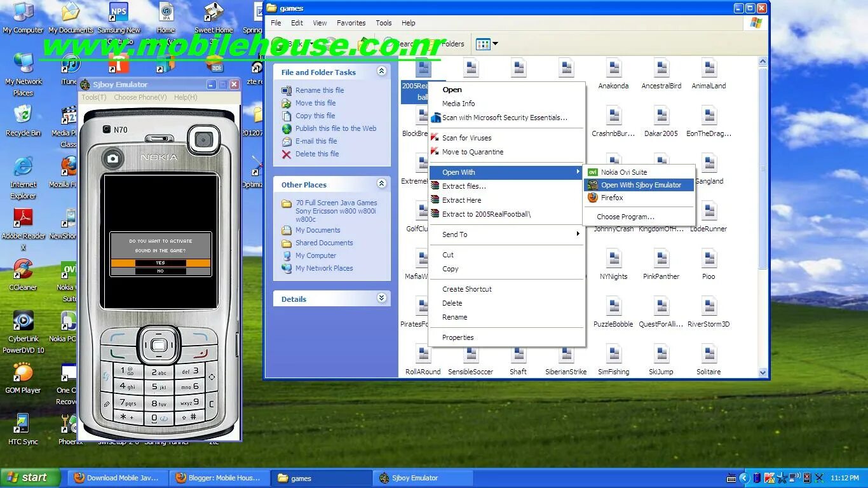Collapse Other Places panel
The image size is (868, 488).
click(x=381, y=184)
